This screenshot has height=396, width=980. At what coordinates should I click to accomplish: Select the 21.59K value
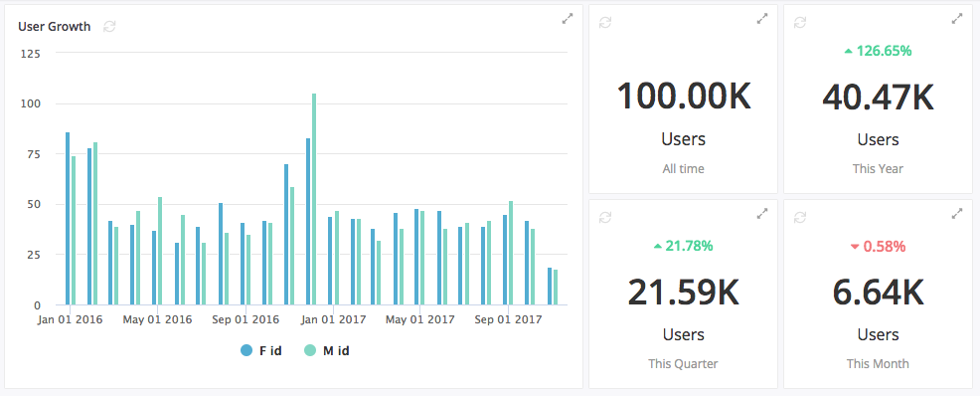[683, 292]
